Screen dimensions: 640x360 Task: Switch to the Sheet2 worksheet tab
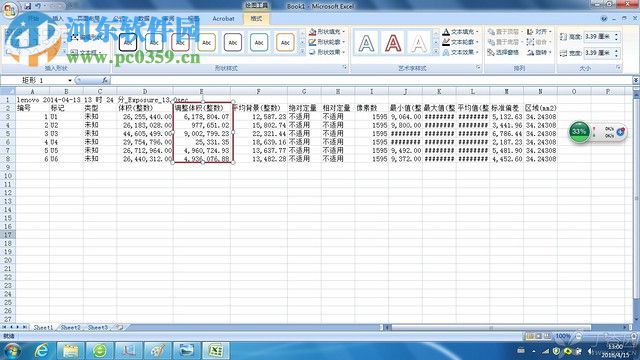tap(70, 327)
